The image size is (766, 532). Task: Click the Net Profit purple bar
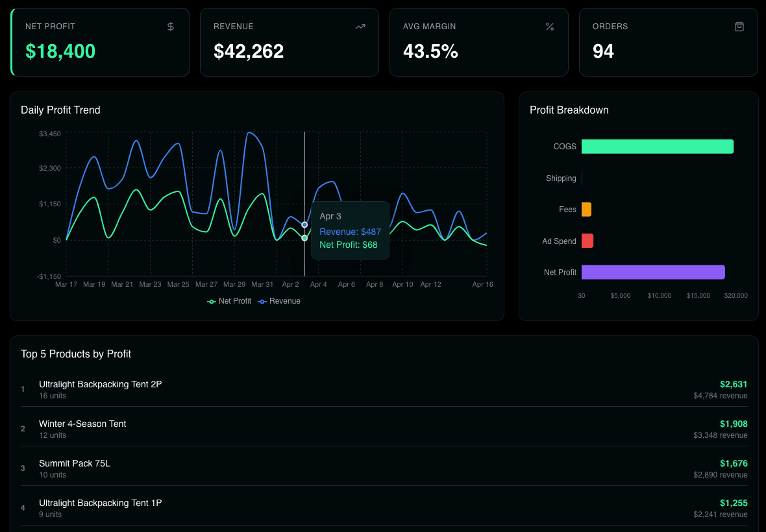tap(653, 272)
